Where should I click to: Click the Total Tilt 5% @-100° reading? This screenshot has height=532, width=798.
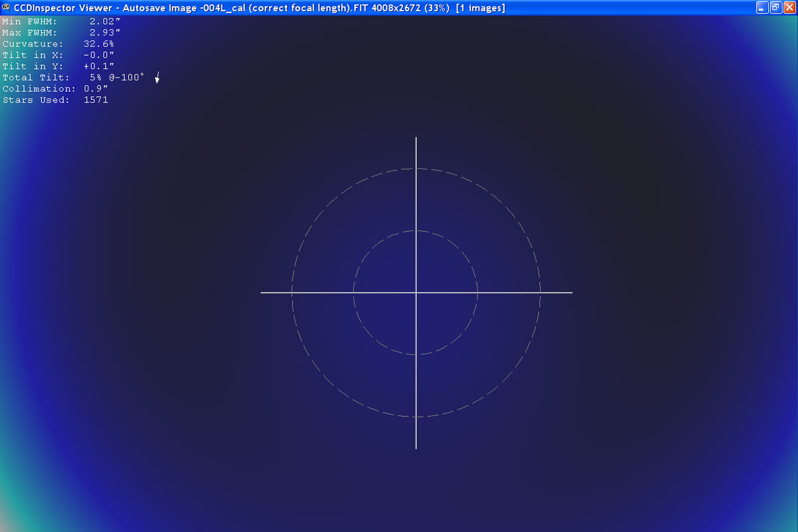coord(116,78)
